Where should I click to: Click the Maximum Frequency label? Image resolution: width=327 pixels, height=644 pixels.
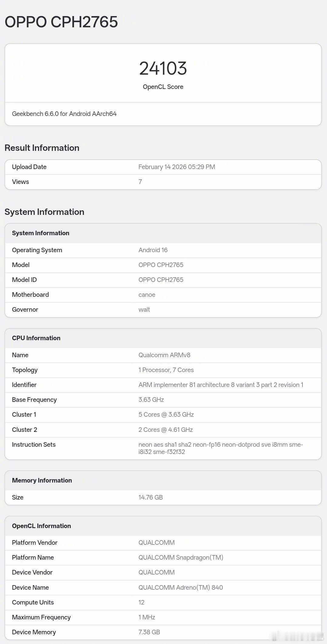pyautogui.click(x=41, y=617)
